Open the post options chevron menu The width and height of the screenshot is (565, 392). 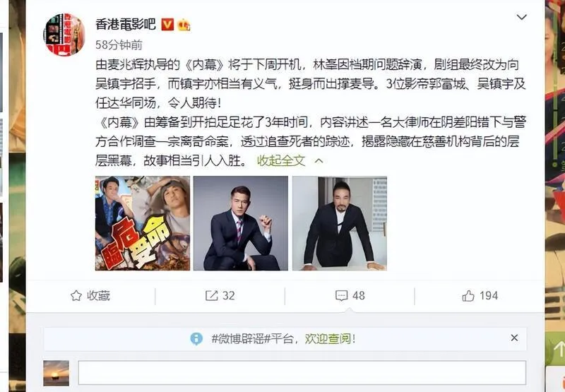[x=521, y=17]
